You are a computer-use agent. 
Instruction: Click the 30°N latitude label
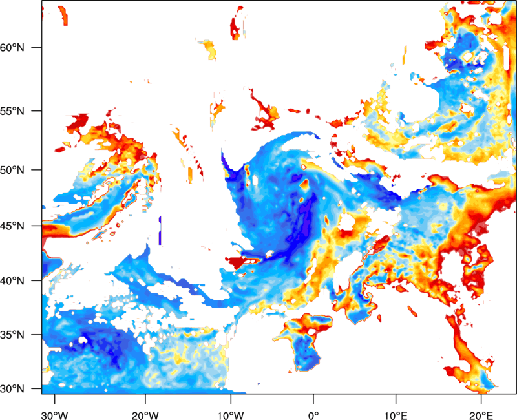[12, 389]
